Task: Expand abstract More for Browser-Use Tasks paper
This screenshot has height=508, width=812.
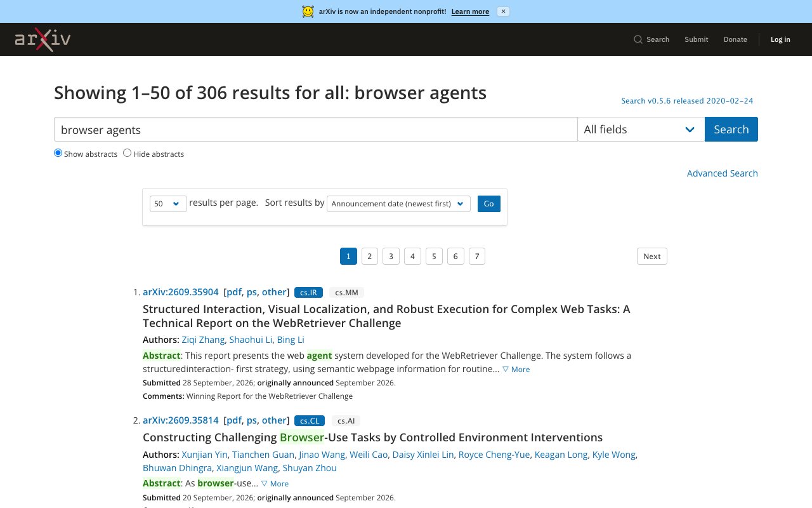Action: (x=275, y=484)
